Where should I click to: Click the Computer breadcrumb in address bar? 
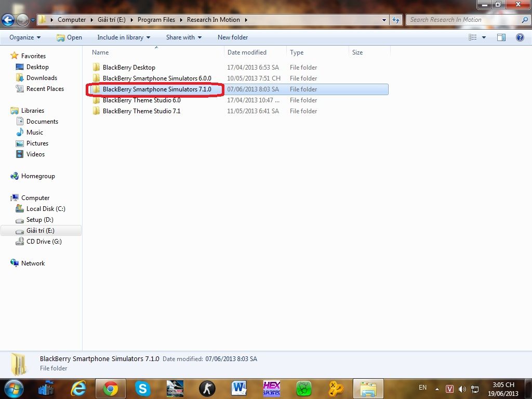click(x=72, y=20)
